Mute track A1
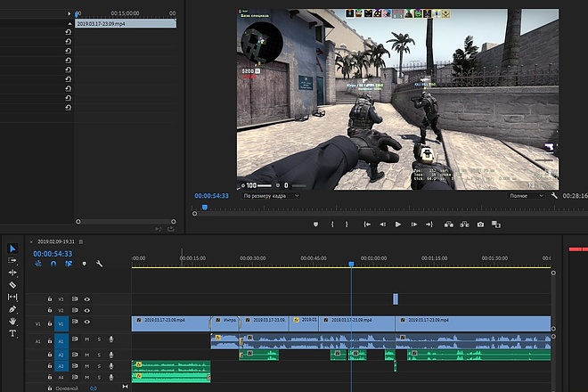 click(x=87, y=339)
